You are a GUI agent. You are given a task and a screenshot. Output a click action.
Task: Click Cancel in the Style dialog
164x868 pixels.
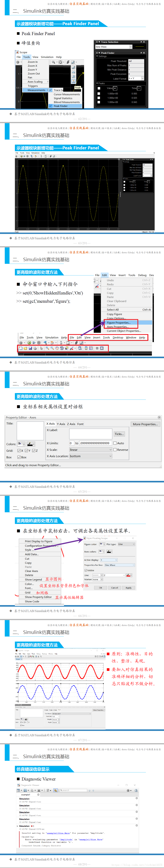pos(115,587)
